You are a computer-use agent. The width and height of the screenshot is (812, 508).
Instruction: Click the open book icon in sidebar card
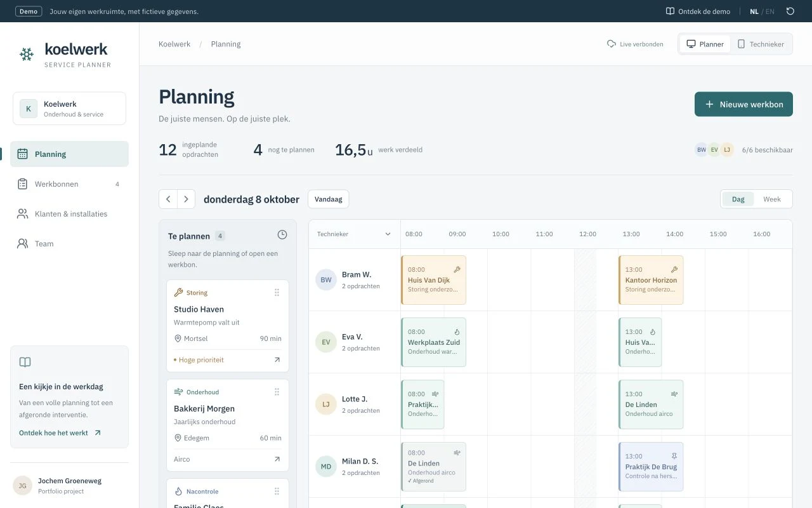coord(25,363)
